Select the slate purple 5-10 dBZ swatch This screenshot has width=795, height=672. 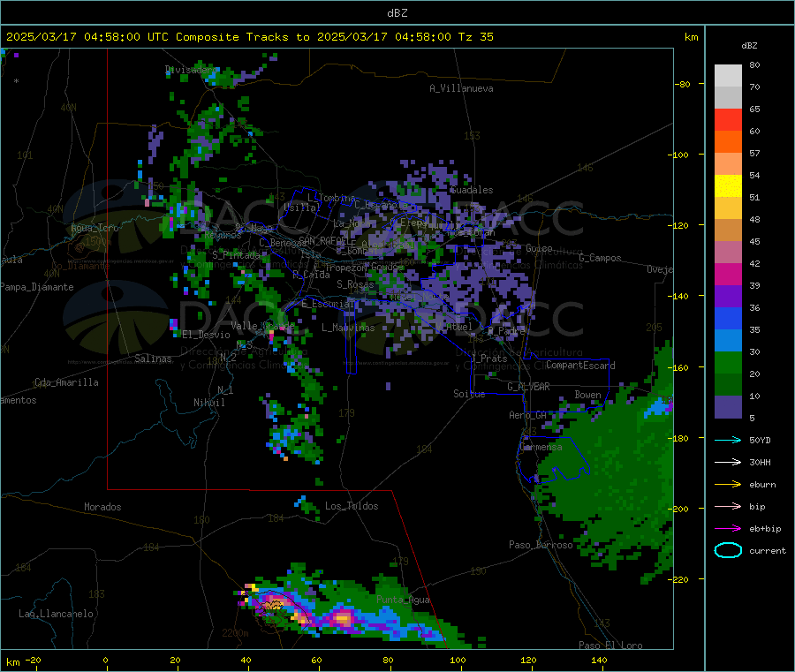[728, 407]
